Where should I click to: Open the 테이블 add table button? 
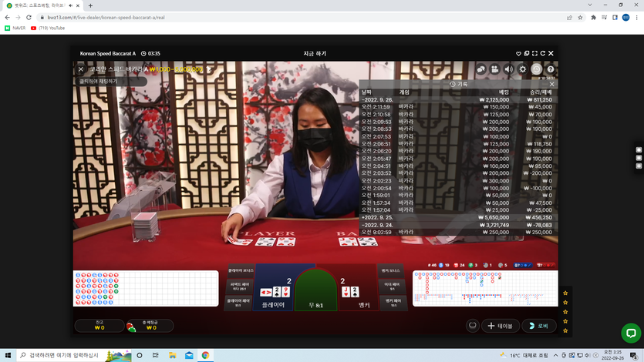click(x=501, y=326)
